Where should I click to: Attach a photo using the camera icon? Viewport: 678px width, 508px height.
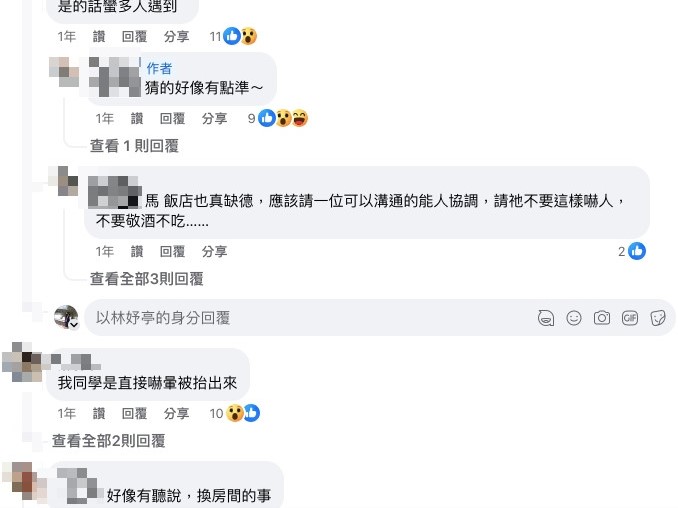[x=602, y=318]
